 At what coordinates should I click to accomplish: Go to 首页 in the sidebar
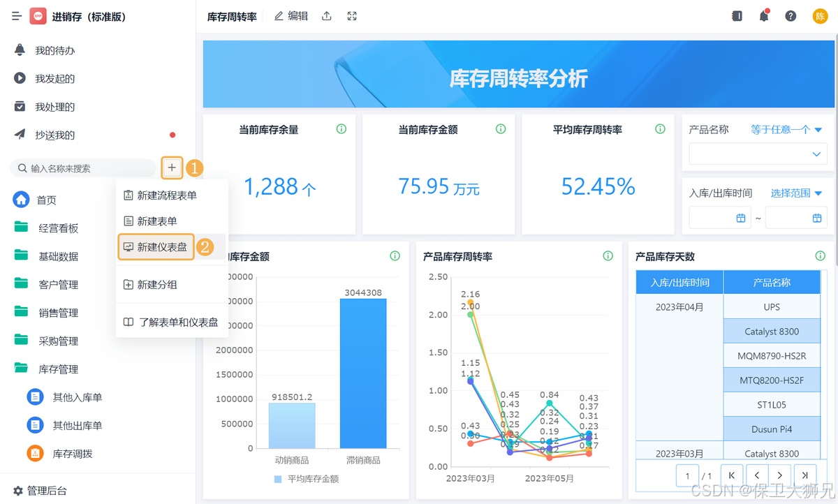coord(46,200)
